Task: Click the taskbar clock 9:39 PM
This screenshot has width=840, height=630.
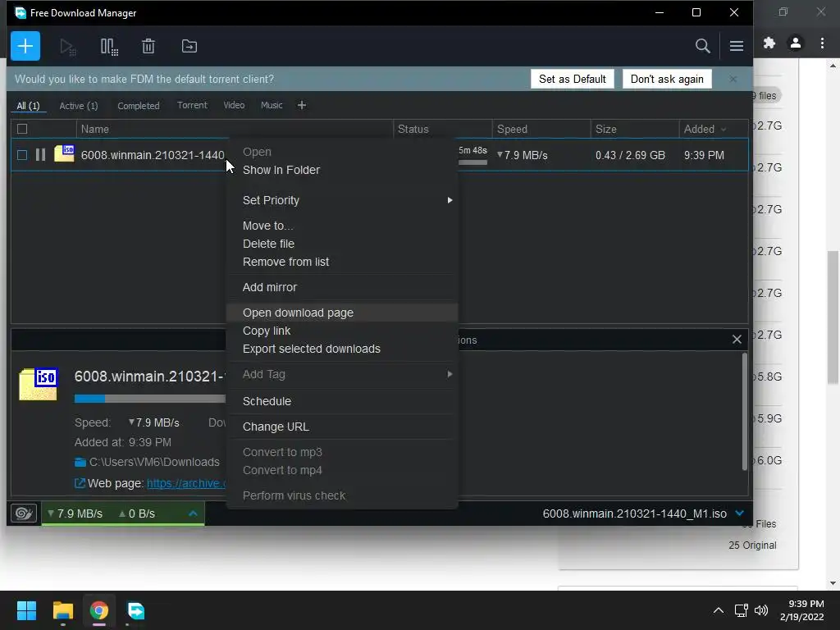Action: pyautogui.click(x=806, y=605)
